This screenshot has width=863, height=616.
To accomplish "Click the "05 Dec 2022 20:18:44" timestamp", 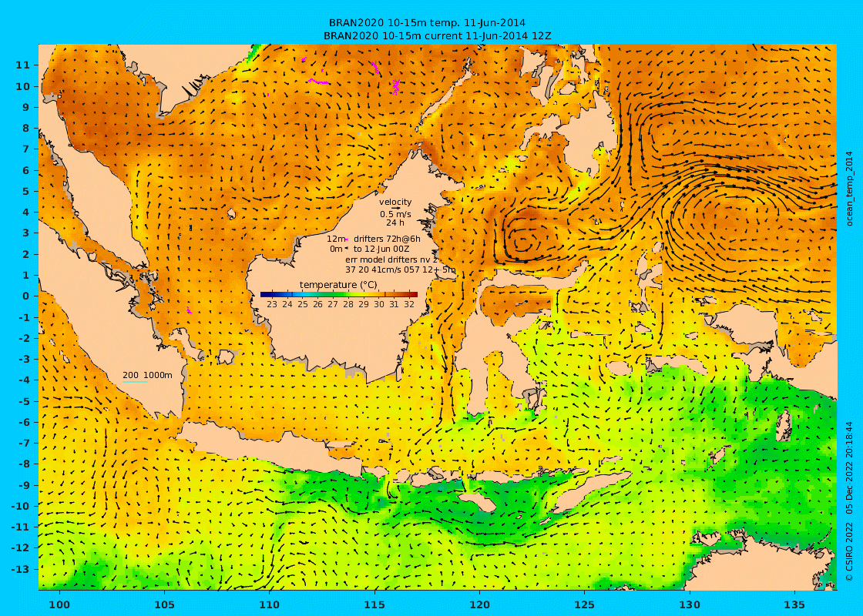I will click(x=850, y=468).
